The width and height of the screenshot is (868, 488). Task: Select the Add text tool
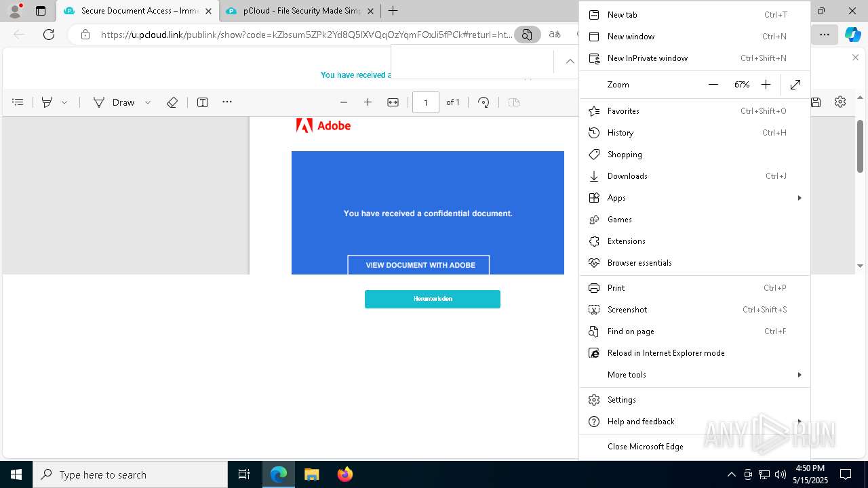pyautogui.click(x=203, y=102)
